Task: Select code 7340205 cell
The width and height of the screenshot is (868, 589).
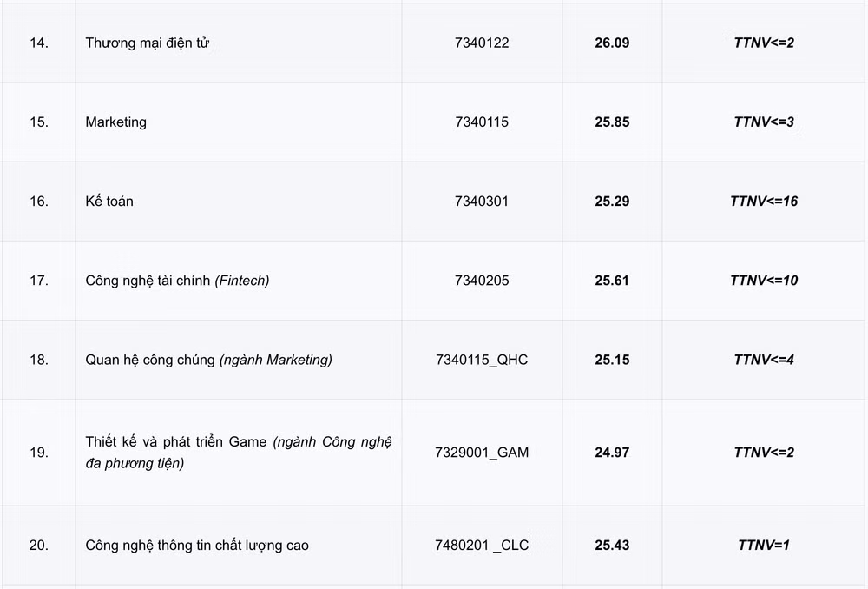Action: [482, 281]
